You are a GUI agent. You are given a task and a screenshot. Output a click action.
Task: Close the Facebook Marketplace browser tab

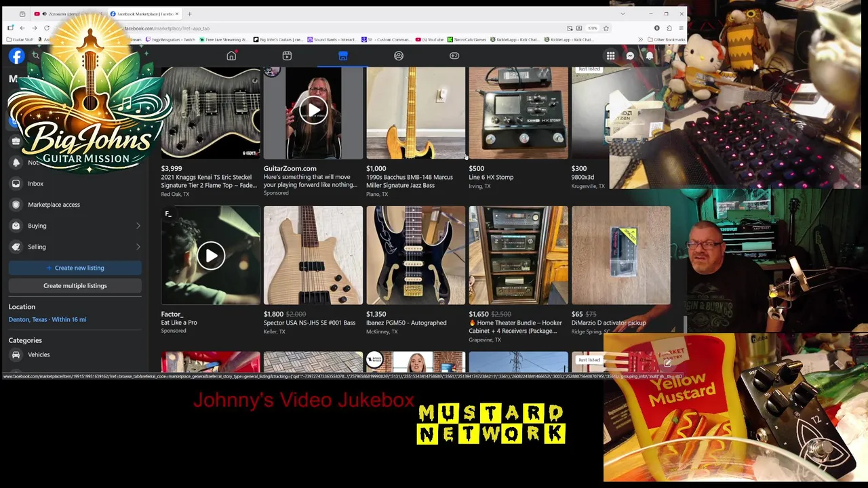[177, 14]
